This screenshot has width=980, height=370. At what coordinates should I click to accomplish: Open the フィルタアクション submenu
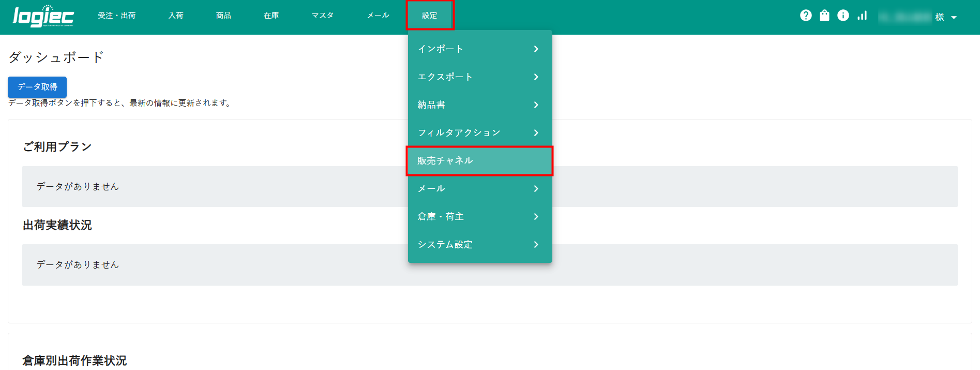479,132
